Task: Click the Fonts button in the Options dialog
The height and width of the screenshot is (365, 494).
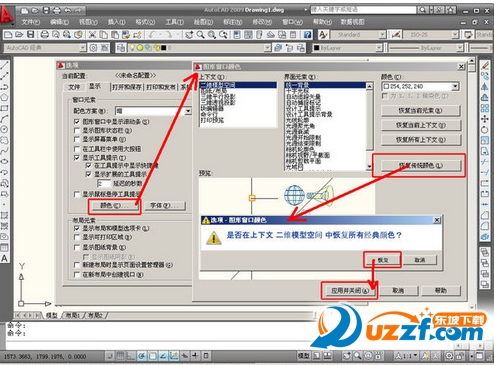Action: pyautogui.click(x=165, y=206)
